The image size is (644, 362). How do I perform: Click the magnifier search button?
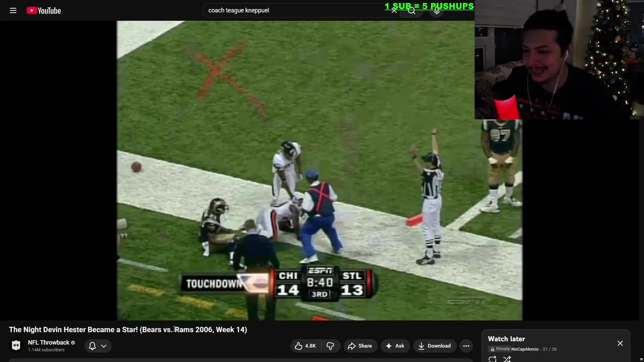click(x=412, y=10)
